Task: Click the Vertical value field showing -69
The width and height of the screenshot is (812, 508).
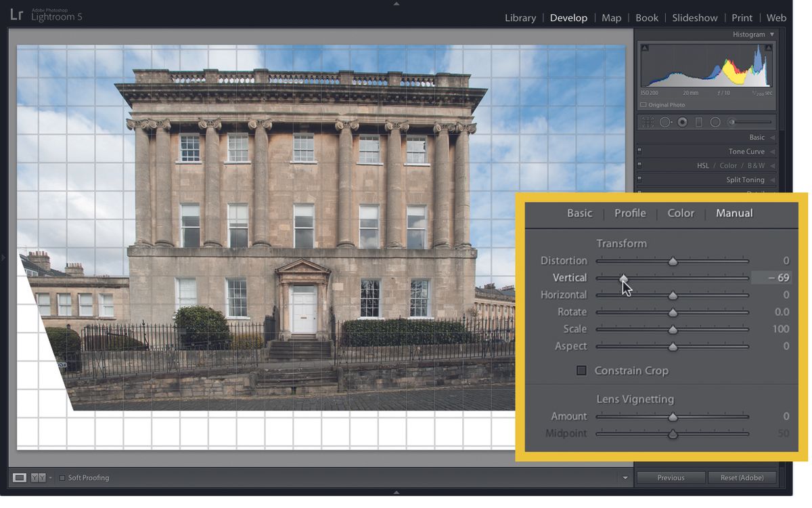Action: point(770,278)
